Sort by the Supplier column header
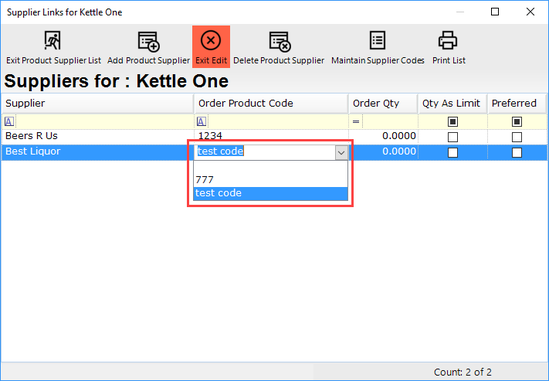549x381 pixels. [97, 103]
